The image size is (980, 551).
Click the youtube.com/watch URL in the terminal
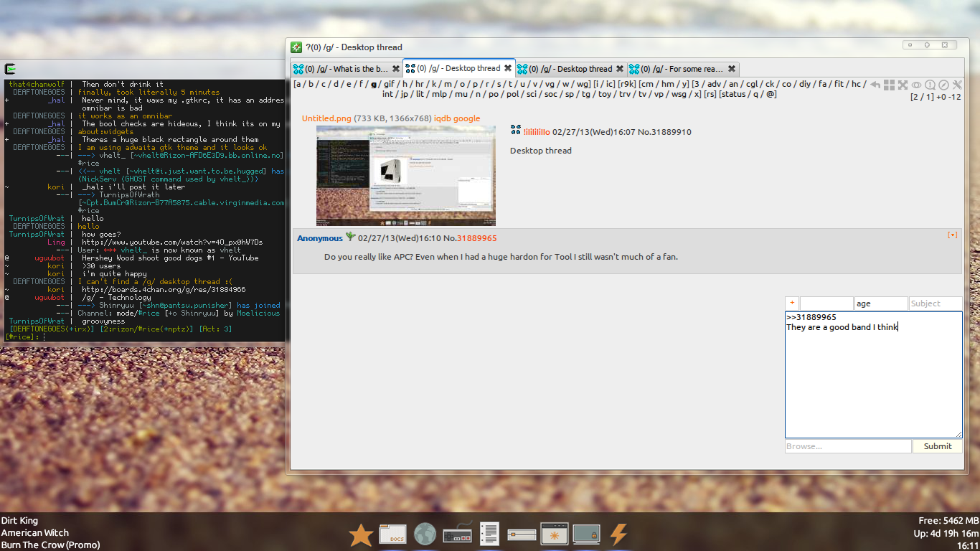(x=172, y=242)
